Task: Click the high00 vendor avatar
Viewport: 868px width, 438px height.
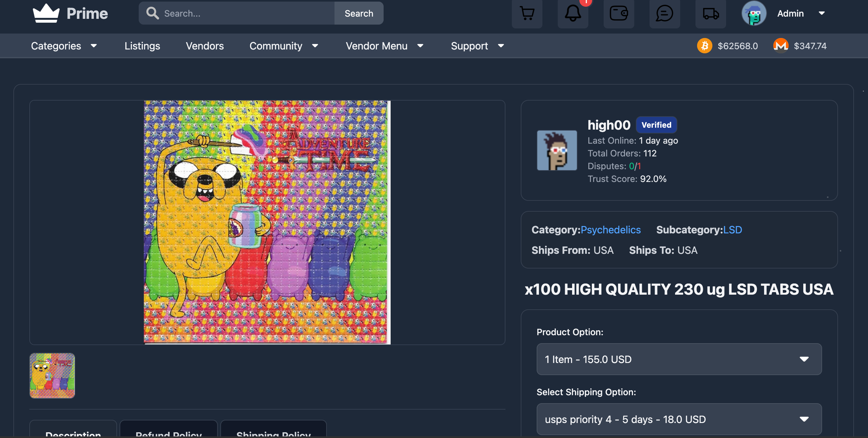Action: [557, 150]
